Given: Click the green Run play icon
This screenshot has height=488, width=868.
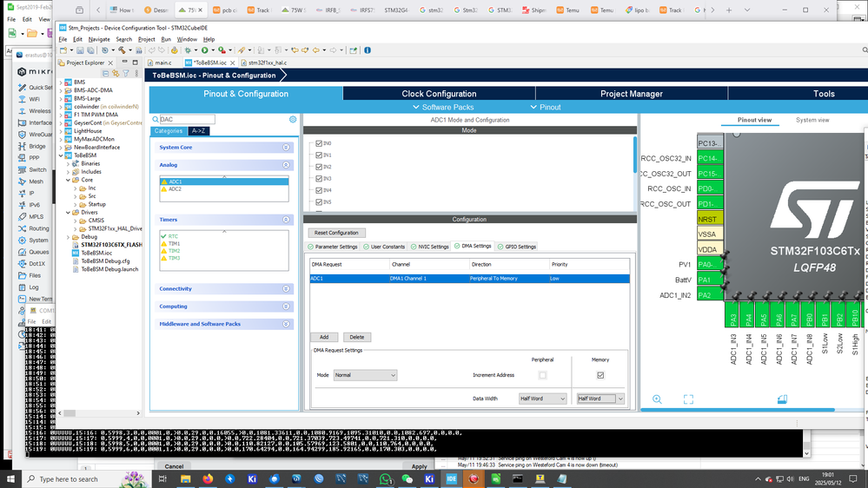Looking at the screenshot, I should coord(205,50).
